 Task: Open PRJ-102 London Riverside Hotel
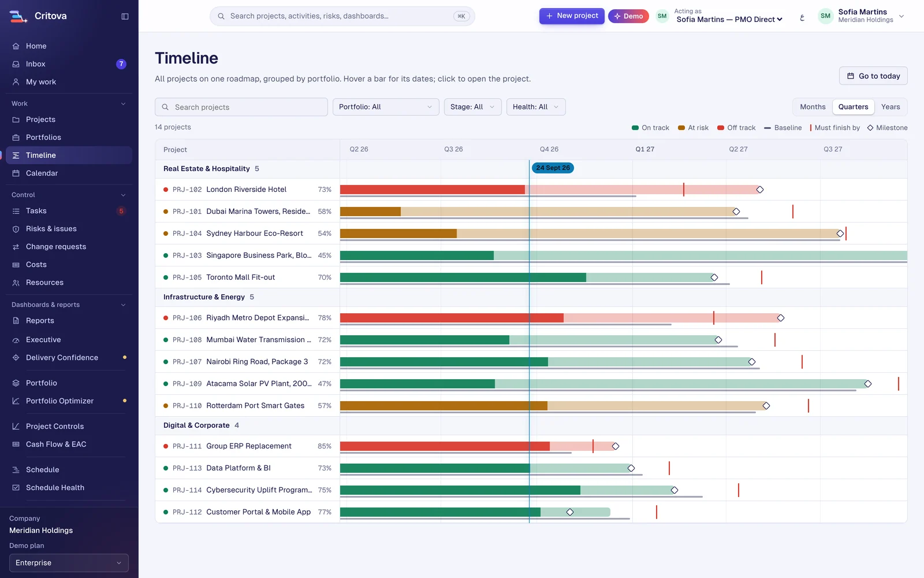pos(247,190)
